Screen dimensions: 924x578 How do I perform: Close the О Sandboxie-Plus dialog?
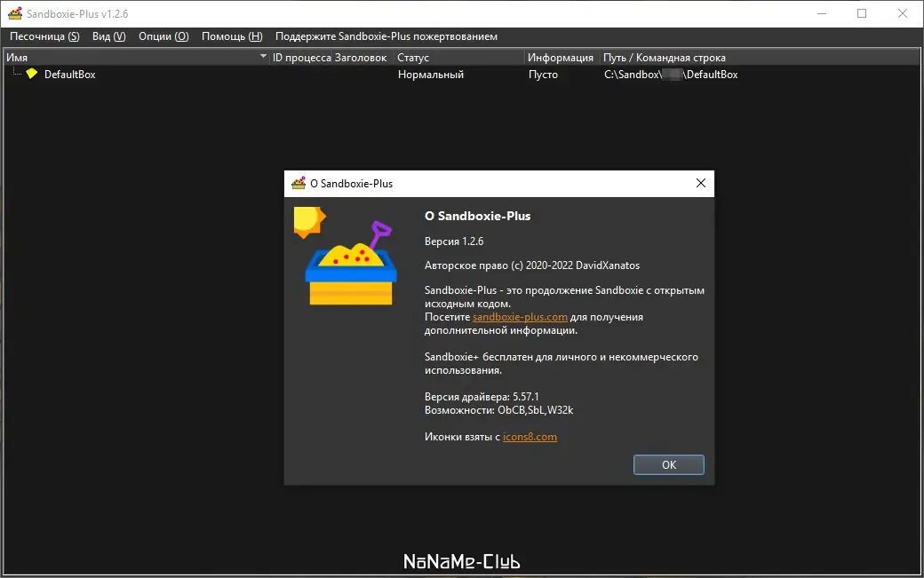(x=701, y=183)
